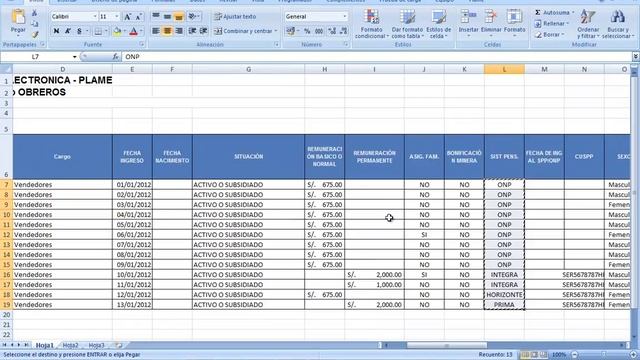Click the insert new worksheet tab icon
Image resolution: width=640 pixels, height=360 pixels.
(x=118, y=345)
